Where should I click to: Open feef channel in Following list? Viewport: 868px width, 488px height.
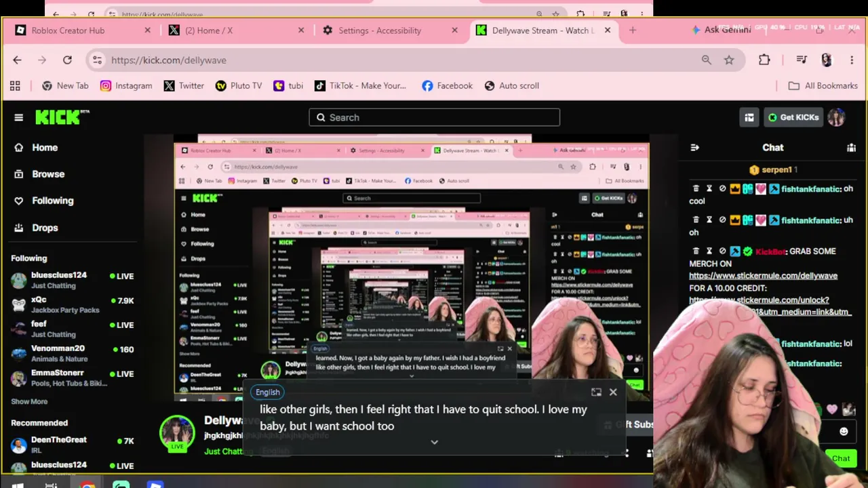(73, 329)
